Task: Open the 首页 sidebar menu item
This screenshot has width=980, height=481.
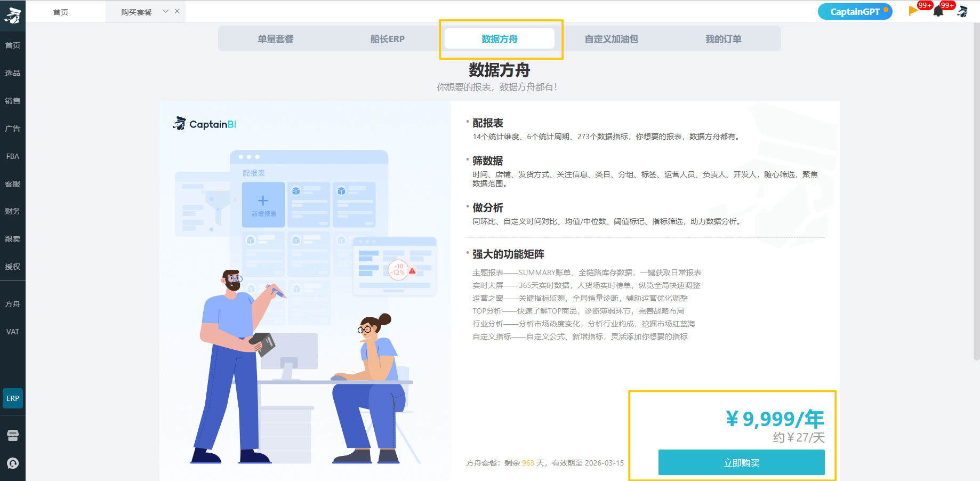Action: [x=13, y=45]
